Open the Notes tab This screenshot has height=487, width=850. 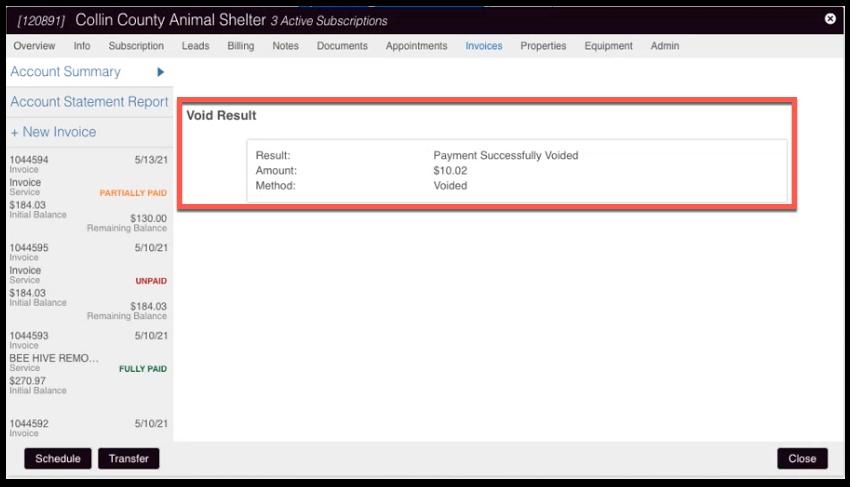(285, 46)
